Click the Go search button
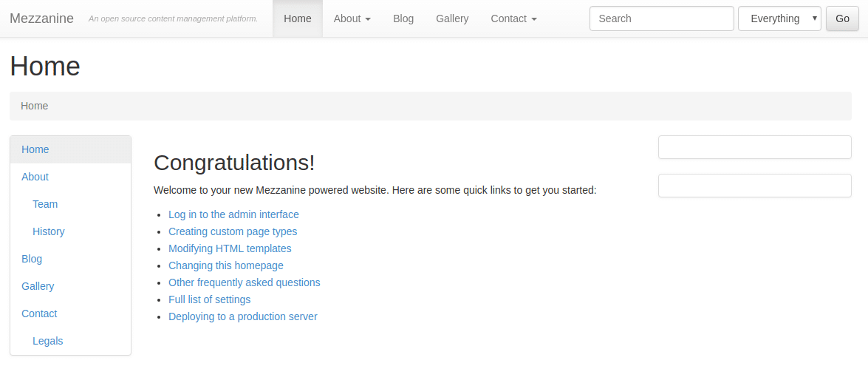This screenshot has width=868, height=366. point(843,18)
